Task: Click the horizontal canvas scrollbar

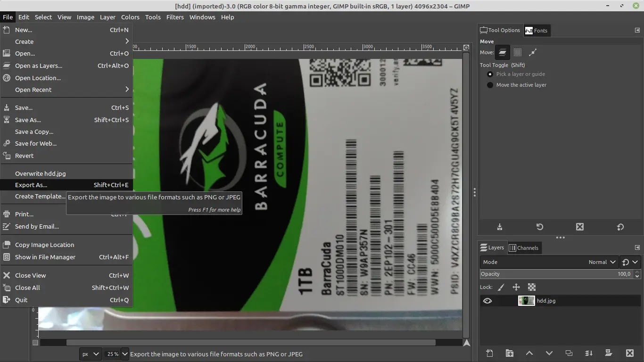Action: point(251,343)
